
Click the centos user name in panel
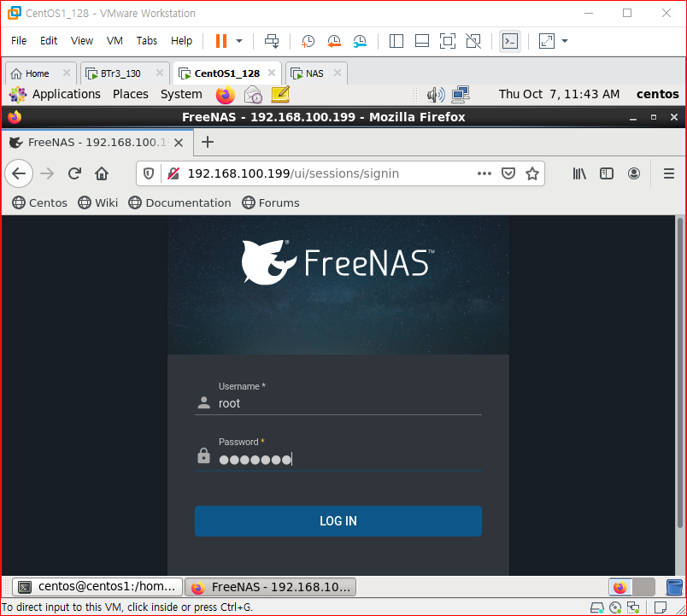[657, 94]
